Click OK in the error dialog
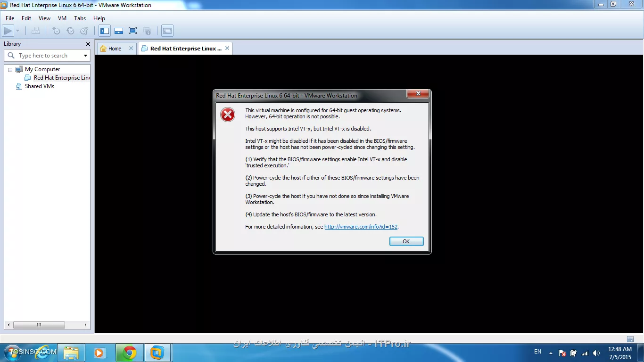 [x=406, y=241]
